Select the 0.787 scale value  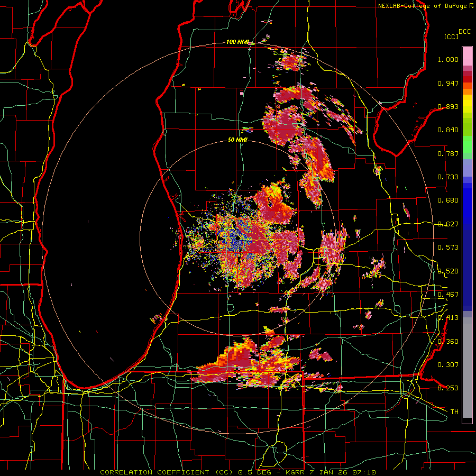click(x=448, y=153)
